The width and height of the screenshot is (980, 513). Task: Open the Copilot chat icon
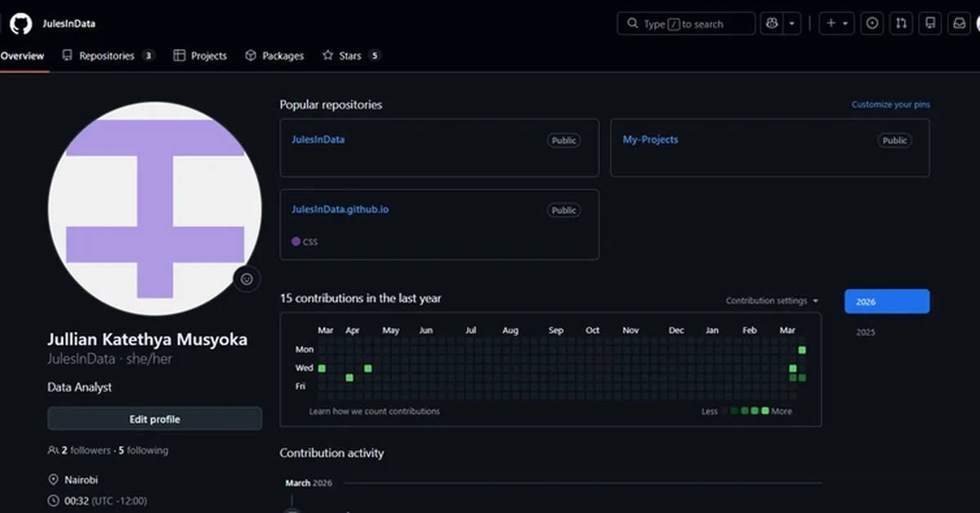tap(771, 24)
